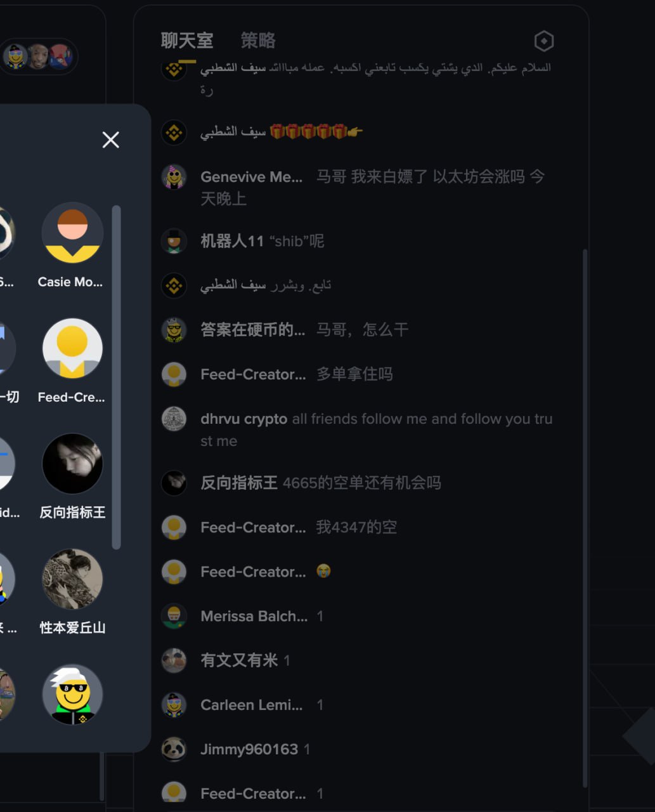Click the chat room vertical scrollbar
Image resolution: width=655 pixels, height=812 pixels.
(585, 518)
